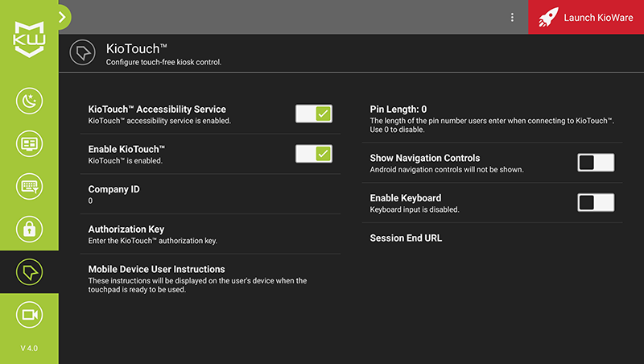Open the Company ID setting
The image size is (644, 364).
coord(210,194)
